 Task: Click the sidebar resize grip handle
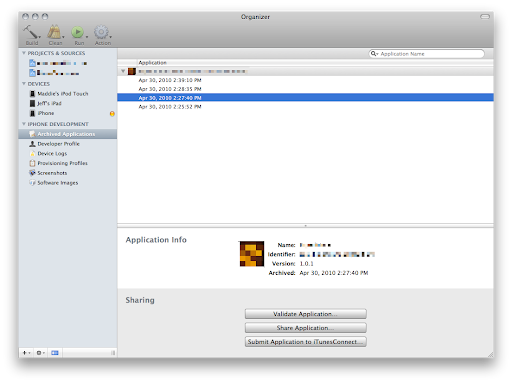(113, 353)
